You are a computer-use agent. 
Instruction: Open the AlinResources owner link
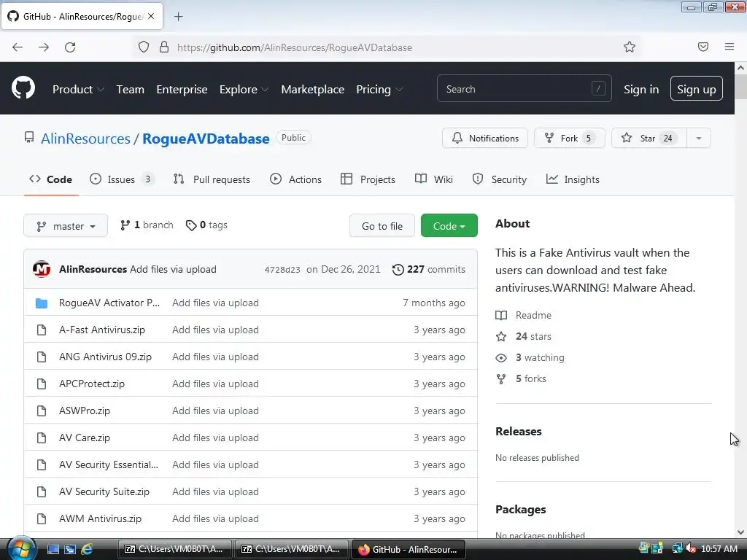(x=85, y=139)
